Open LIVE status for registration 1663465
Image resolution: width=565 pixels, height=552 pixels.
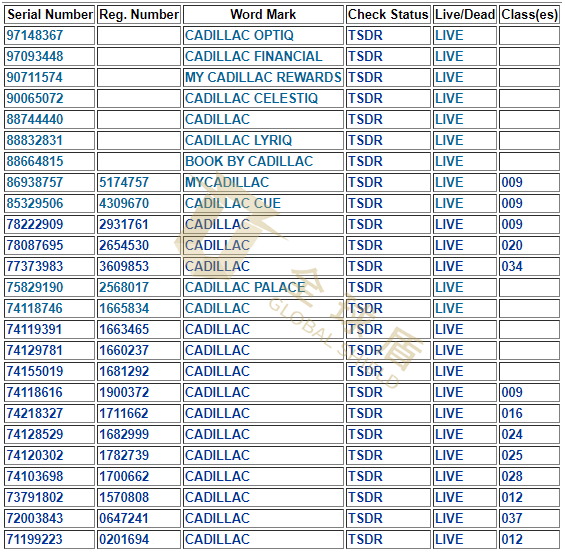449,329
